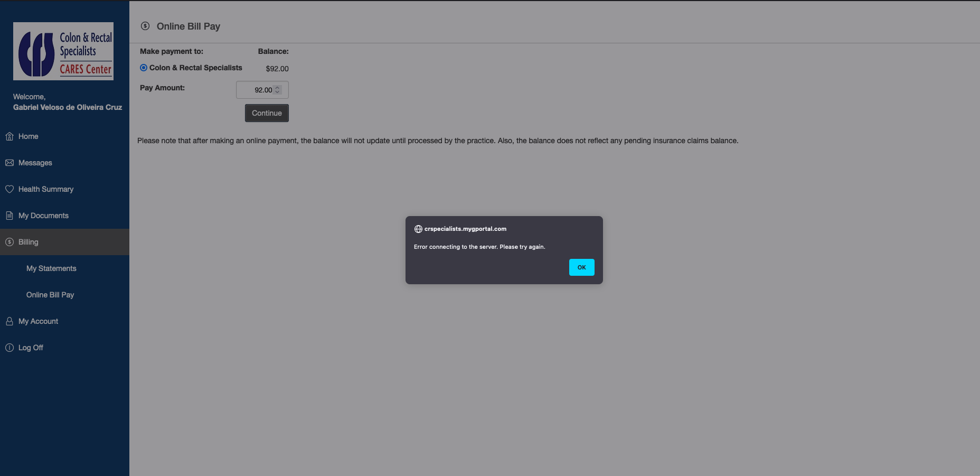Click the My Account lock icon
The height and width of the screenshot is (476, 980).
click(10, 321)
